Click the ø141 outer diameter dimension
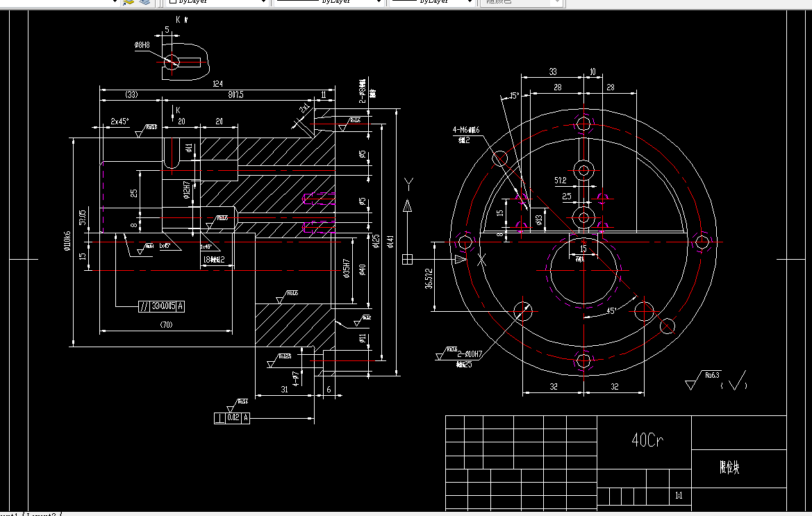 (390, 241)
